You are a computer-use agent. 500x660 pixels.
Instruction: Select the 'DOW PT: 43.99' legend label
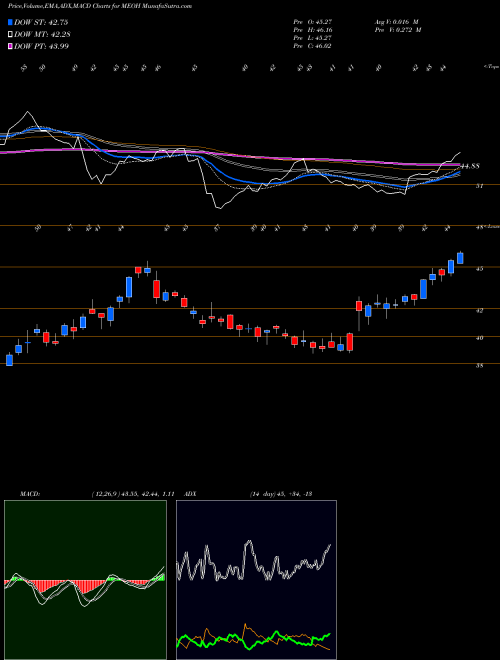coord(41,46)
